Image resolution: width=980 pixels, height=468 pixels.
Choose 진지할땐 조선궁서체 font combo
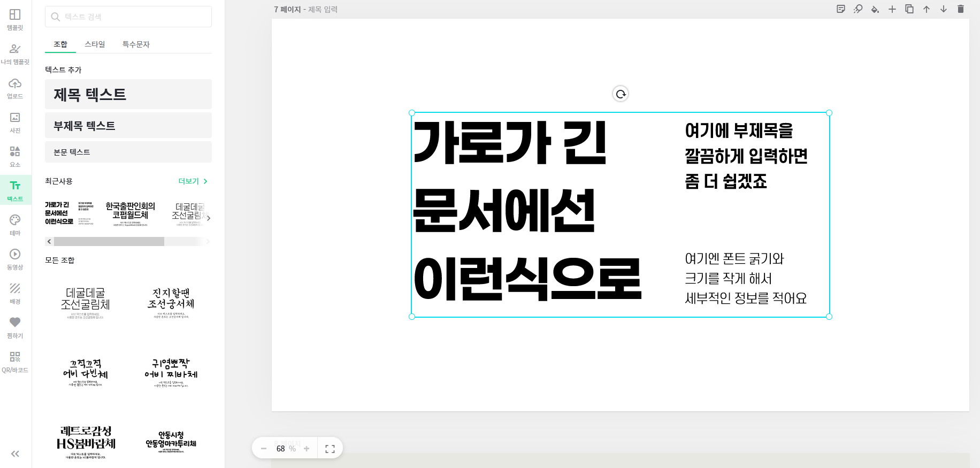tap(171, 303)
